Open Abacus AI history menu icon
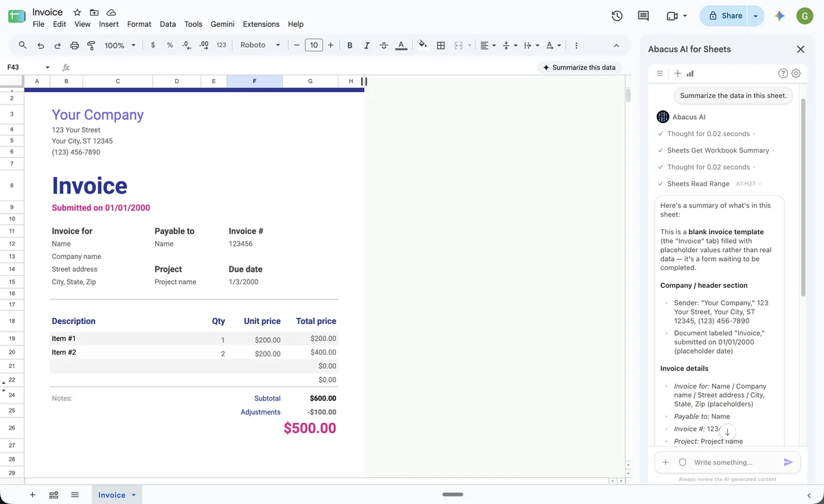 [x=659, y=73]
